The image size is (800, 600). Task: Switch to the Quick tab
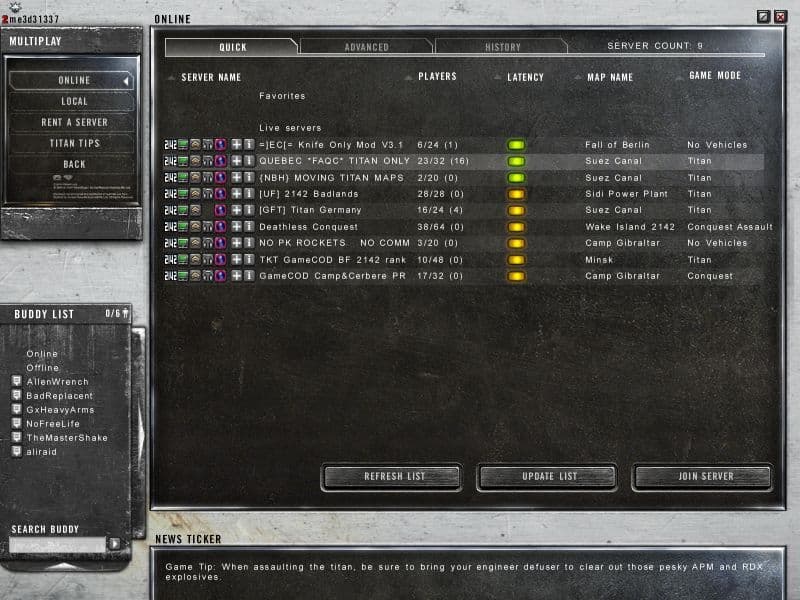click(x=232, y=47)
